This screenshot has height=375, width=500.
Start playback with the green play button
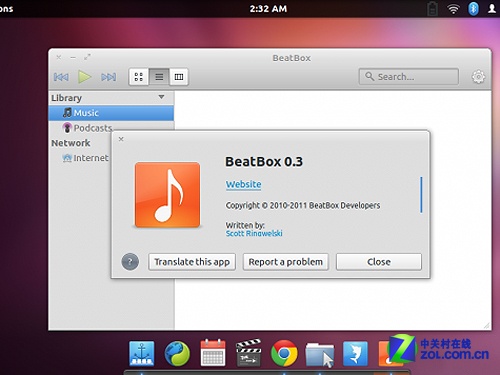point(84,77)
